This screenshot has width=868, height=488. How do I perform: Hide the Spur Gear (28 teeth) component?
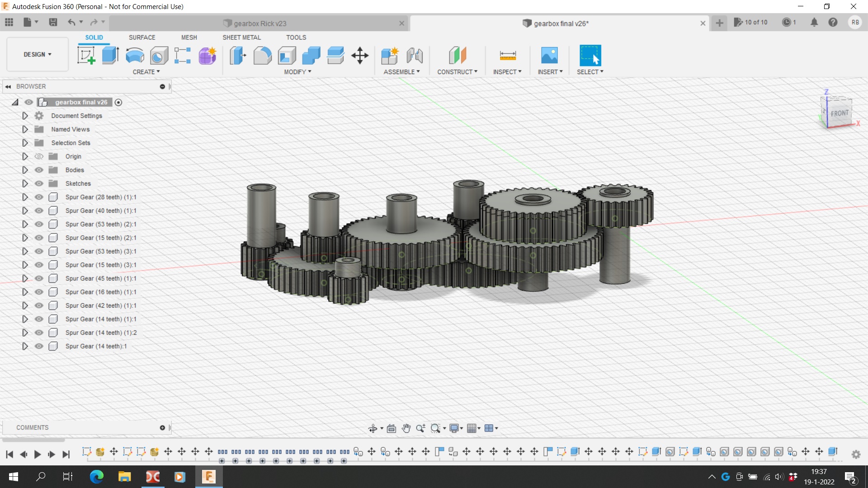tap(39, 197)
